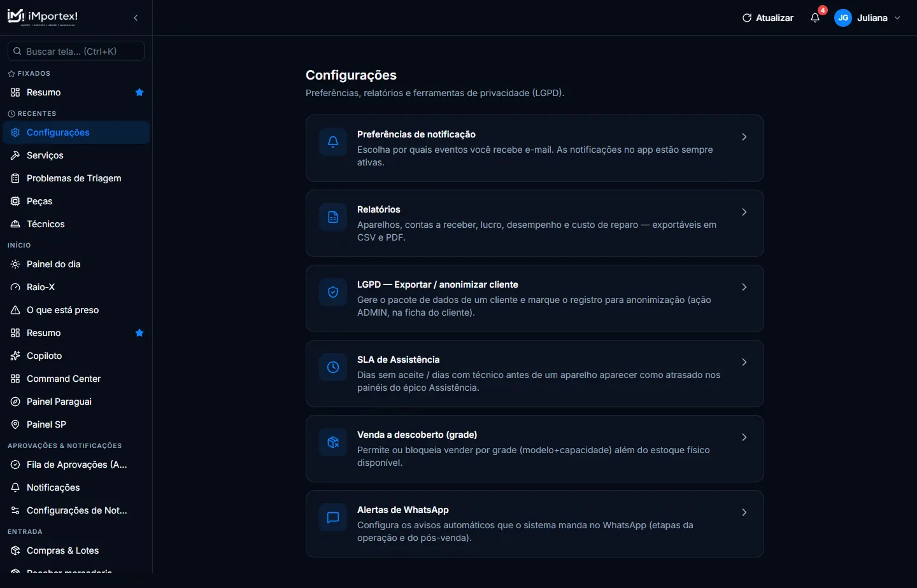
Task: Click the Configurações gear icon in sidebar
Action: (x=15, y=132)
